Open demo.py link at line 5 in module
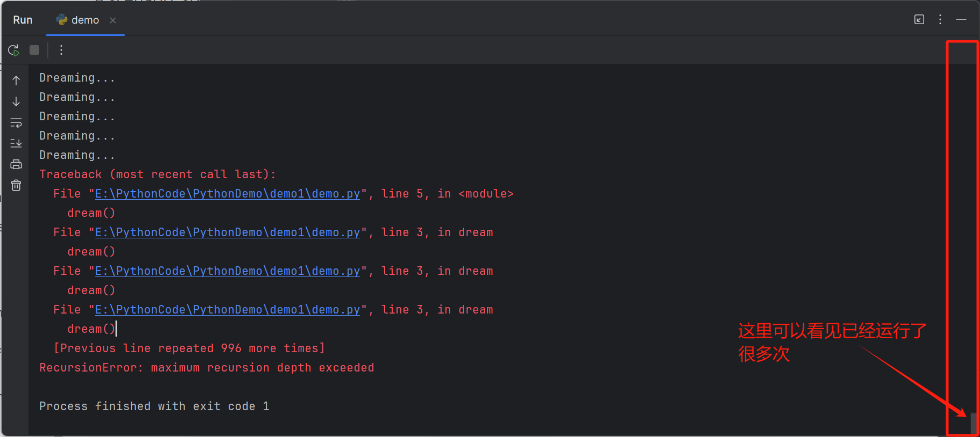Screen dimensions: 980x437 pyautogui.click(x=227, y=194)
